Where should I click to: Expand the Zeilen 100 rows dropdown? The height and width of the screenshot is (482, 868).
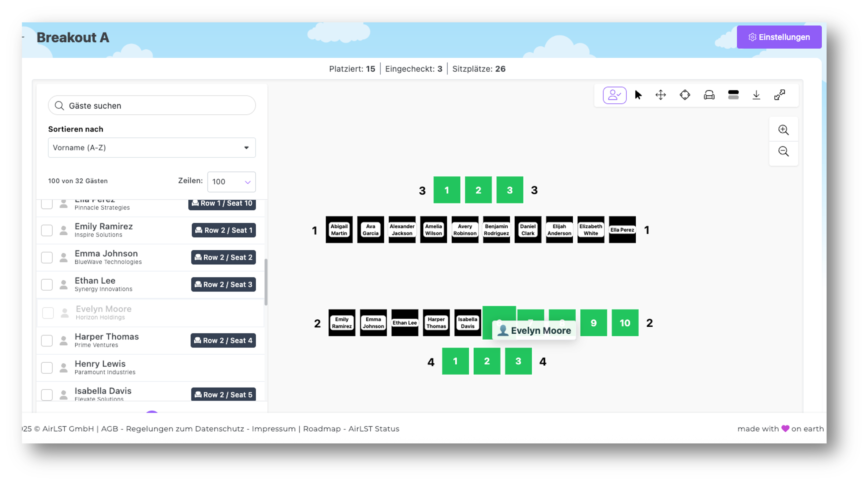tap(231, 182)
